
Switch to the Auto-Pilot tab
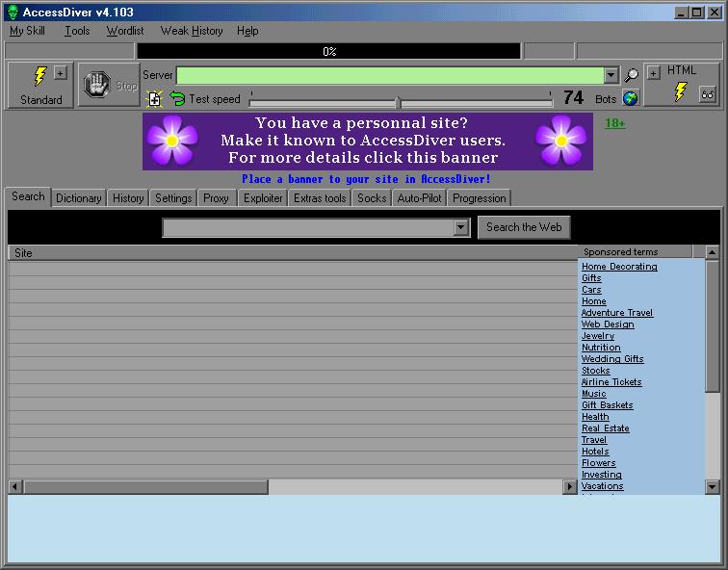[419, 198]
